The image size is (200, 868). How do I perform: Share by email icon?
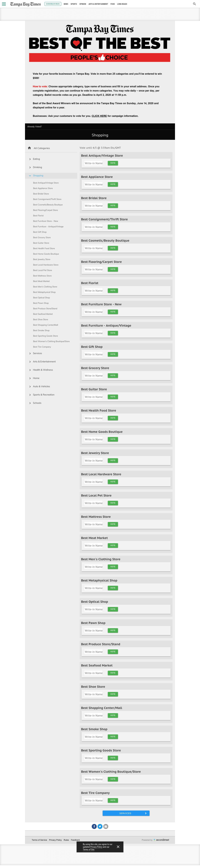106,826
